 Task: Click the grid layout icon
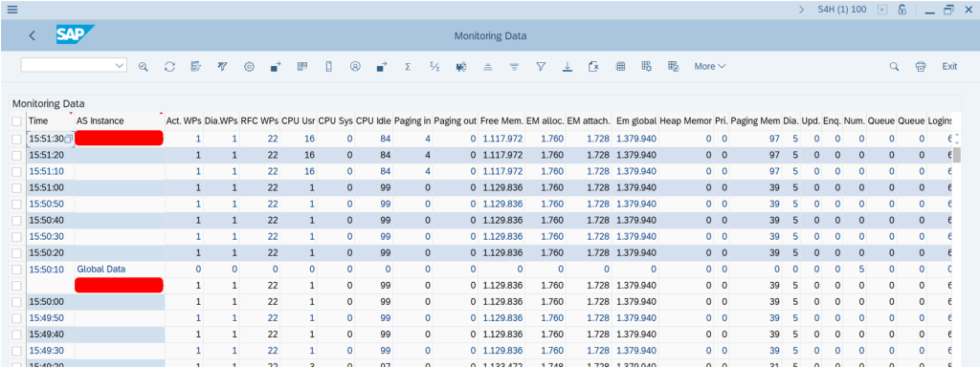pos(620,66)
